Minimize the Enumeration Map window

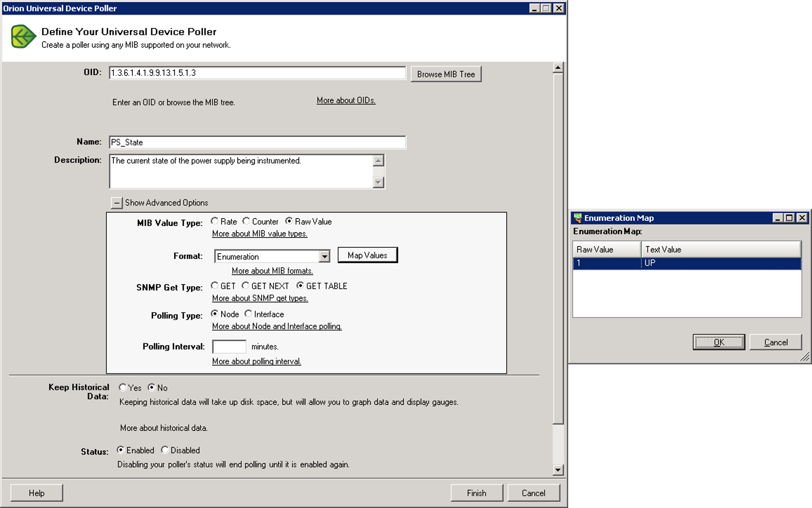[x=778, y=218]
